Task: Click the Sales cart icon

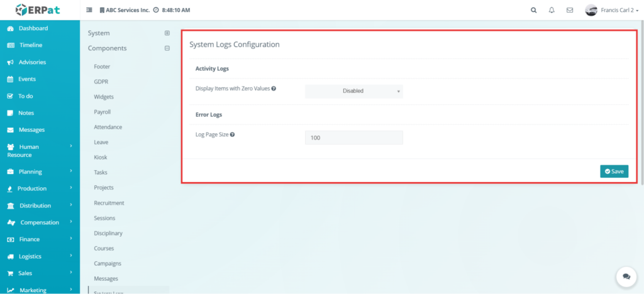Action: tap(11, 273)
